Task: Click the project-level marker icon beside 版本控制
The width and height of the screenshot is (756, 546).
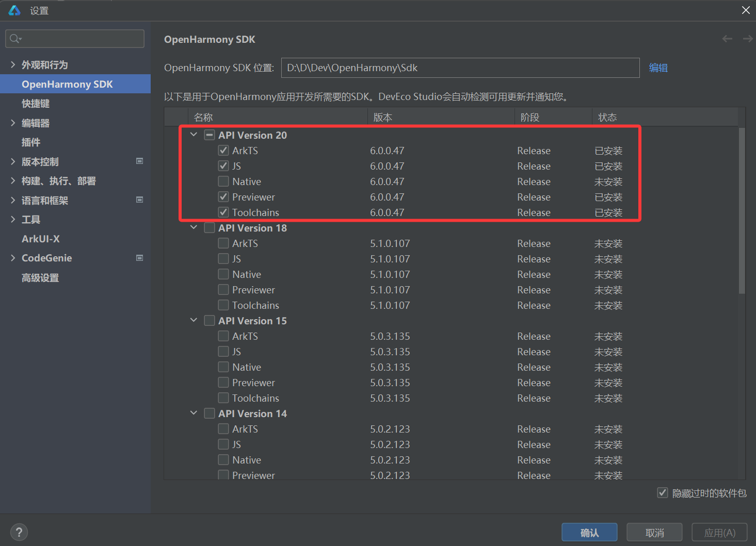Action: click(139, 161)
